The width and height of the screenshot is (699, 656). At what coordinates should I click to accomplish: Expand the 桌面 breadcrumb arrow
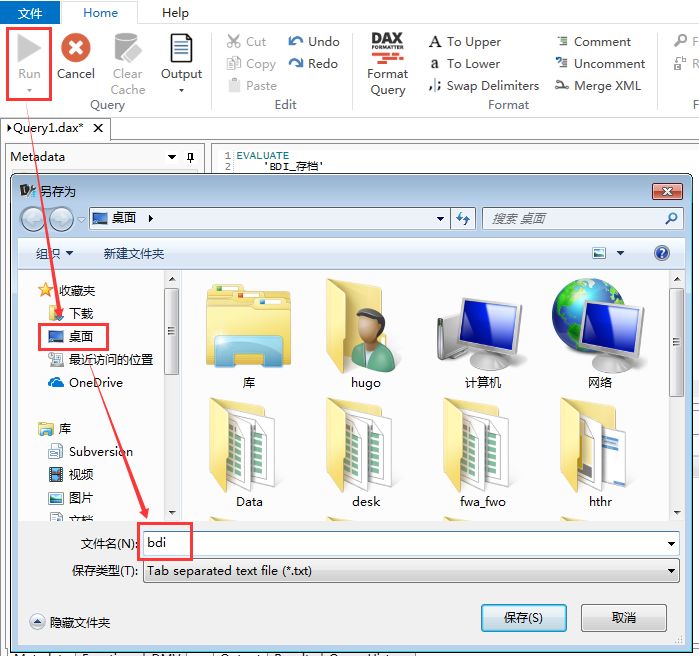pos(151,219)
